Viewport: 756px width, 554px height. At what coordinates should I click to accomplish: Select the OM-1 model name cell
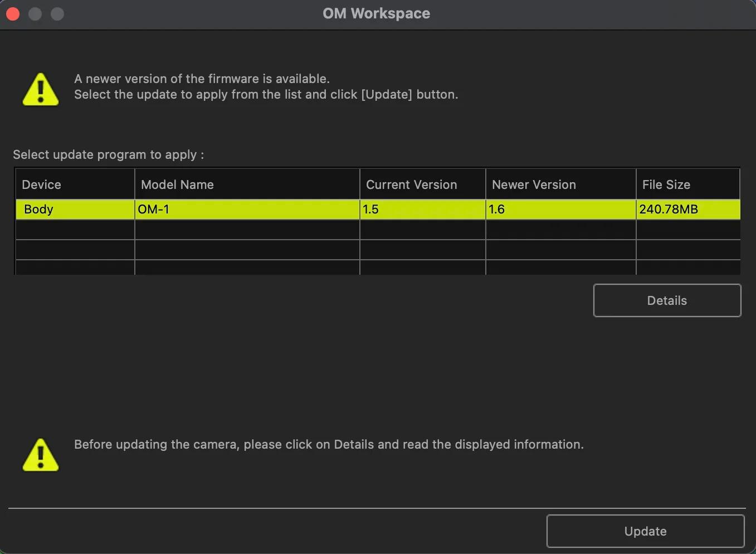[x=247, y=210]
